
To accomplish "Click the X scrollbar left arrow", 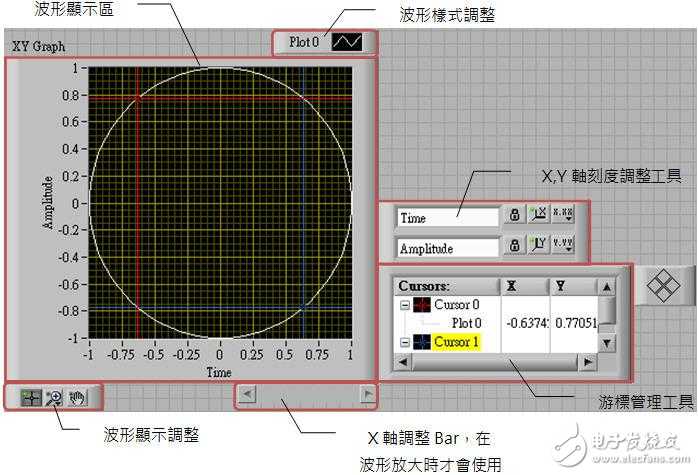I will 248,394.
